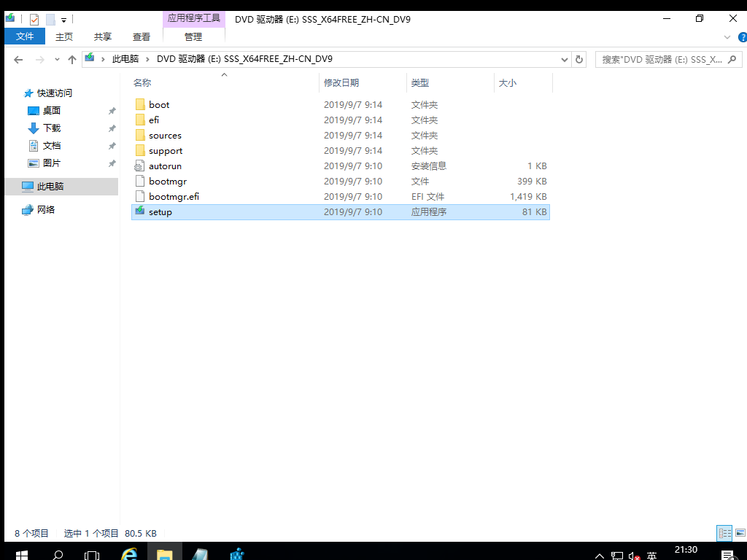
Task: Select the bootmgr file
Action: click(341, 181)
